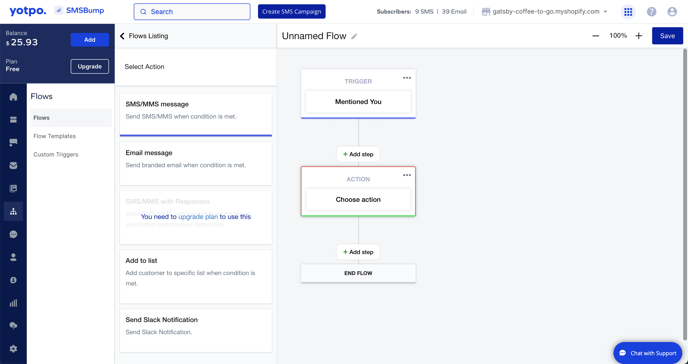
Task: Open the settings gear icon in sidebar
Action: click(13, 349)
